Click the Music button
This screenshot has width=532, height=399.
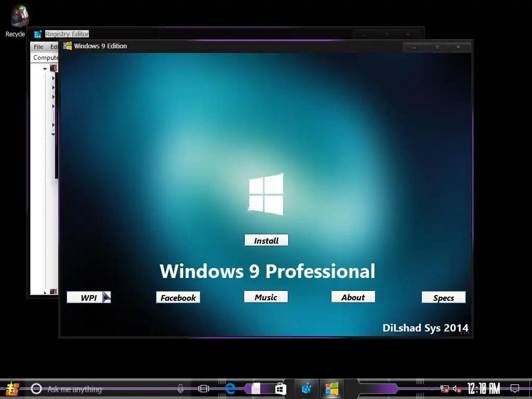266,297
